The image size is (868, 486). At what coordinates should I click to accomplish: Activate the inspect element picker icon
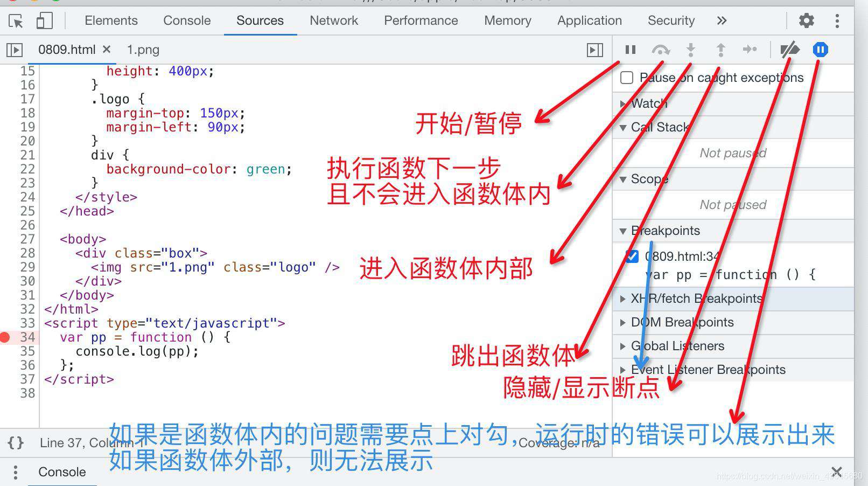(x=16, y=21)
